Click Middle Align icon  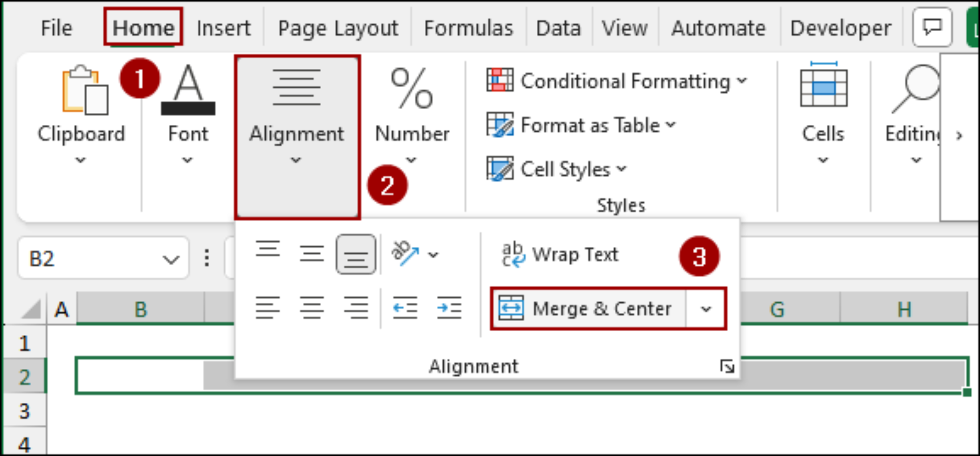tap(312, 254)
